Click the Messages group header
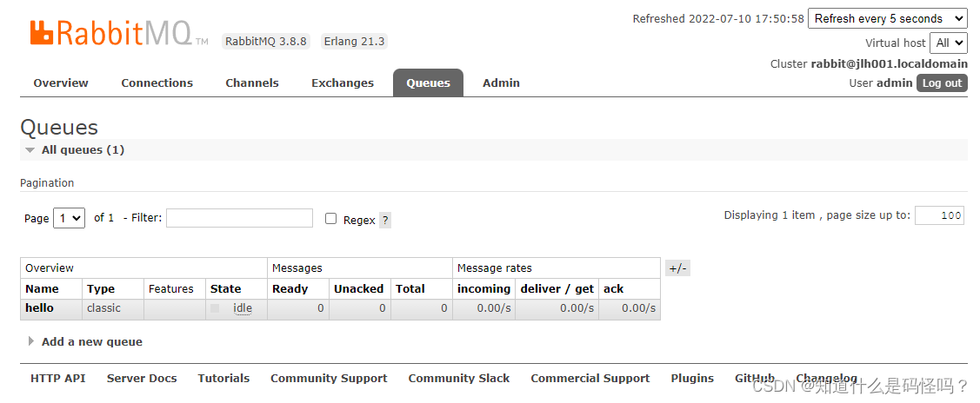Viewport: 980px width, 403px height. point(297,268)
